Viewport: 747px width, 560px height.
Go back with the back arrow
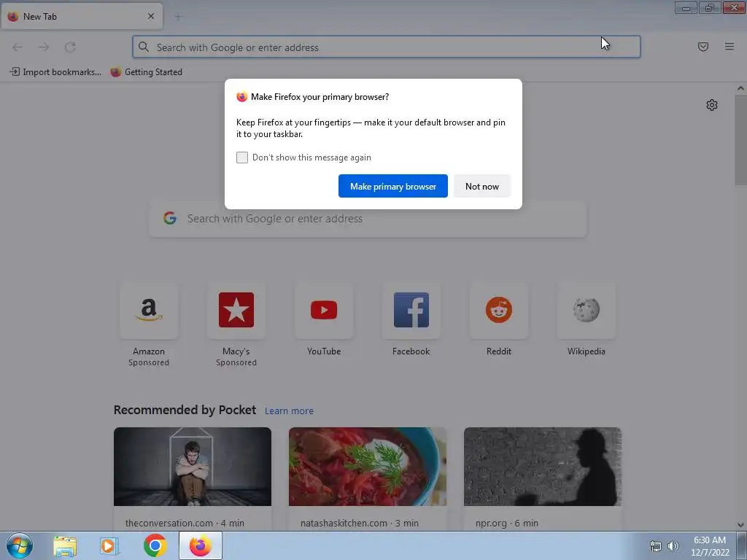tap(18, 47)
